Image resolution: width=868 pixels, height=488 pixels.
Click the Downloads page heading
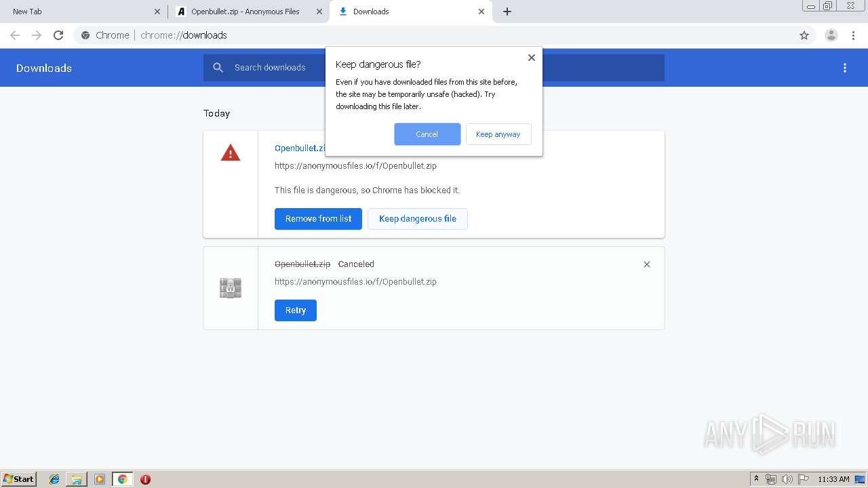(x=44, y=68)
